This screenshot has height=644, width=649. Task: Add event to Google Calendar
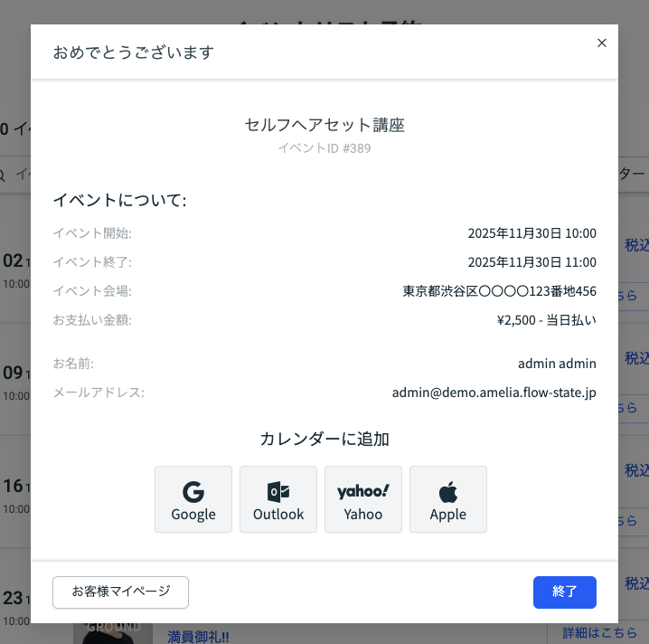click(193, 499)
